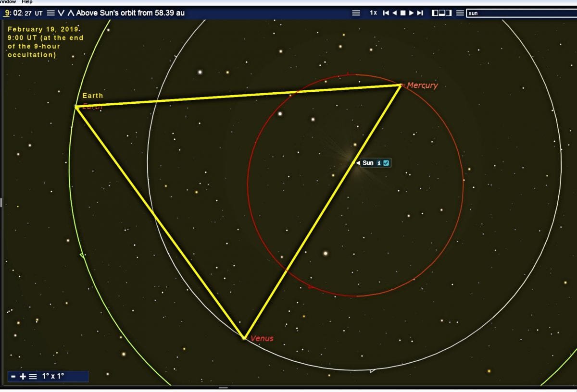Open the Window menu
577x392 pixels.
click(x=7, y=2)
